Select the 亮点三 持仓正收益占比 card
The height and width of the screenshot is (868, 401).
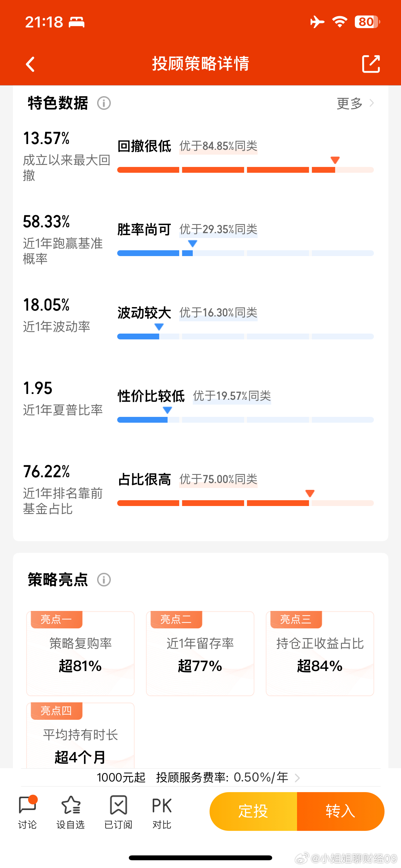click(319, 654)
